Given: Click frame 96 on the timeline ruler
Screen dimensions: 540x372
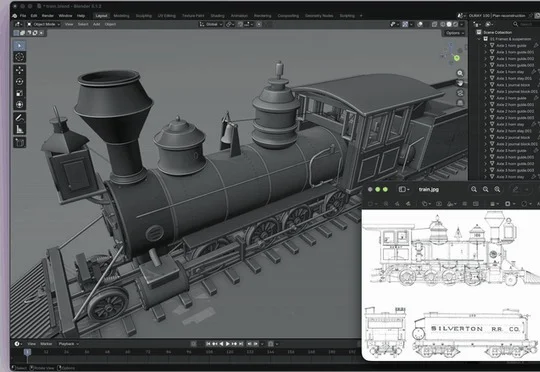Looking at the screenshot, I should tap(189, 352).
